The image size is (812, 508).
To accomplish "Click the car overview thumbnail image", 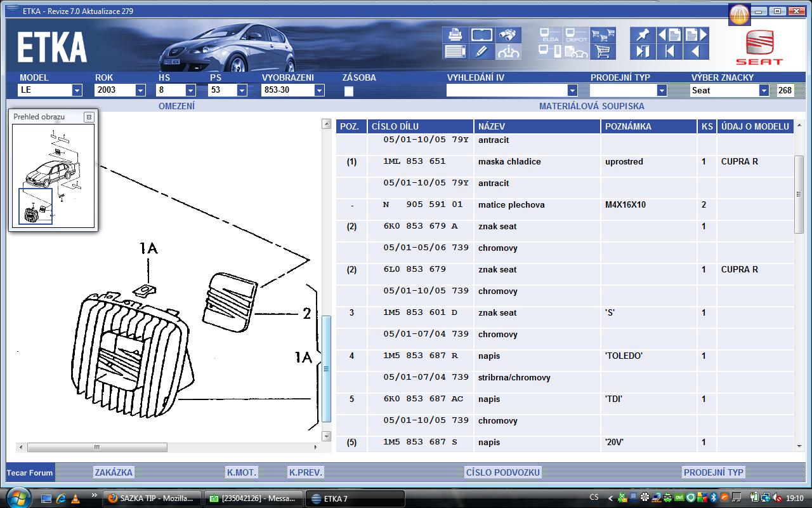I will pos(53,175).
